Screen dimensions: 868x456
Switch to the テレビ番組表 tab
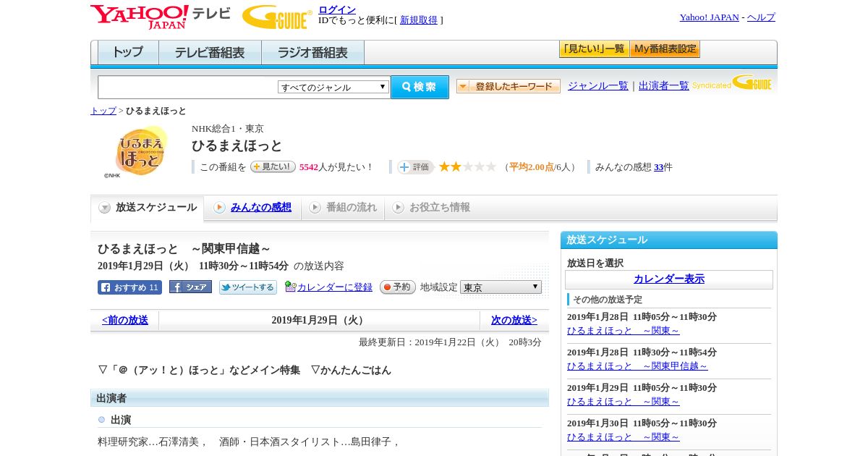(x=210, y=53)
